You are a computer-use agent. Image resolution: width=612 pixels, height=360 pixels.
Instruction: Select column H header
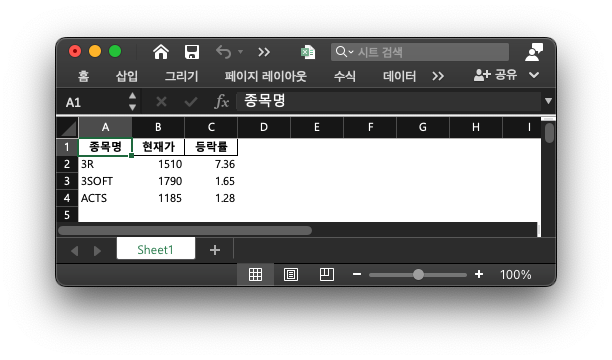(x=476, y=127)
